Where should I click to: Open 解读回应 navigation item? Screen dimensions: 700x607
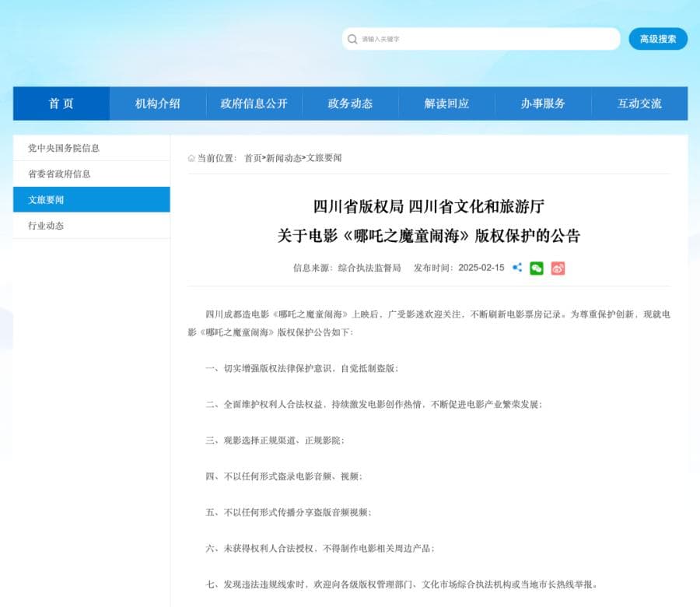pyautogui.click(x=447, y=104)
